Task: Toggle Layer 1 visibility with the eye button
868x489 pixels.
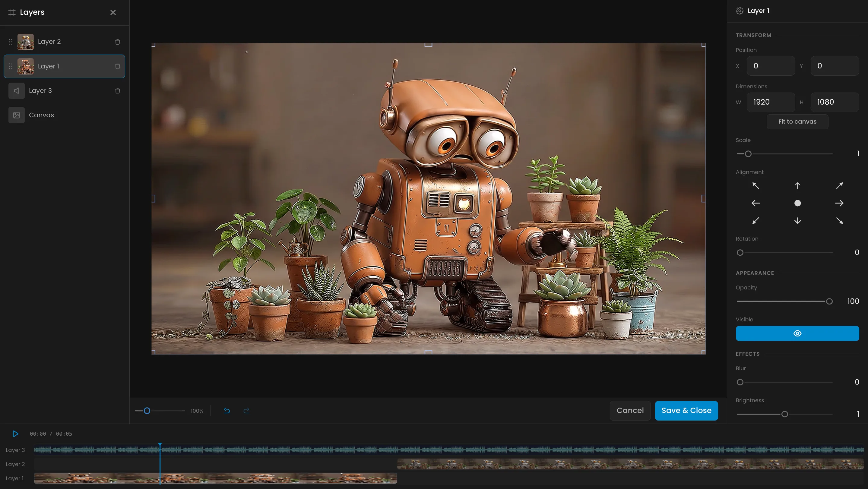Action: point(797,333)
